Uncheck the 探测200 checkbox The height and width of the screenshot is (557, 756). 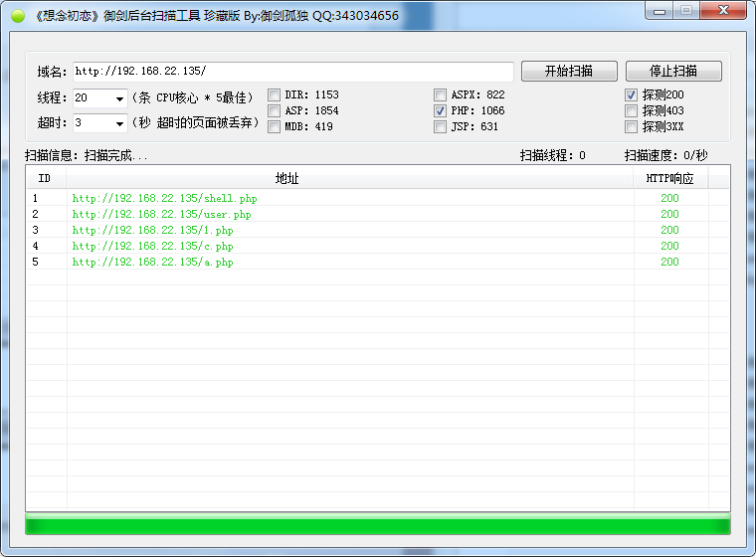[631, 95]
